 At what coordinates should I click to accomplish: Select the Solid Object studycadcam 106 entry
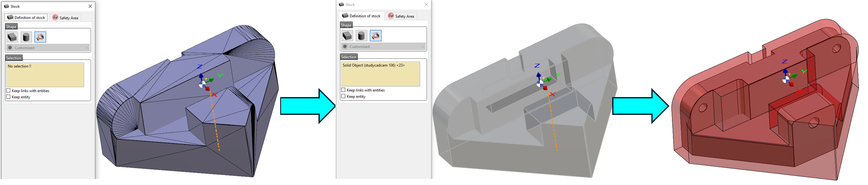[x=373, y=65]
